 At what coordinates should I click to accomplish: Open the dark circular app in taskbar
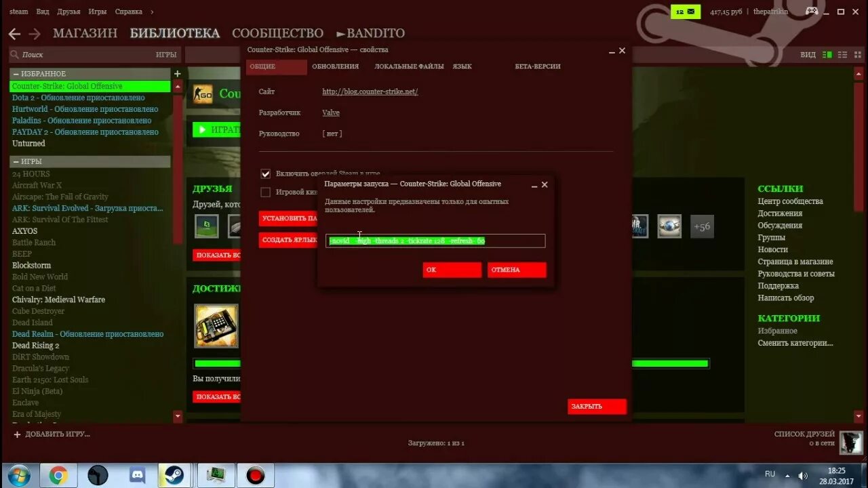click(98, 476)
